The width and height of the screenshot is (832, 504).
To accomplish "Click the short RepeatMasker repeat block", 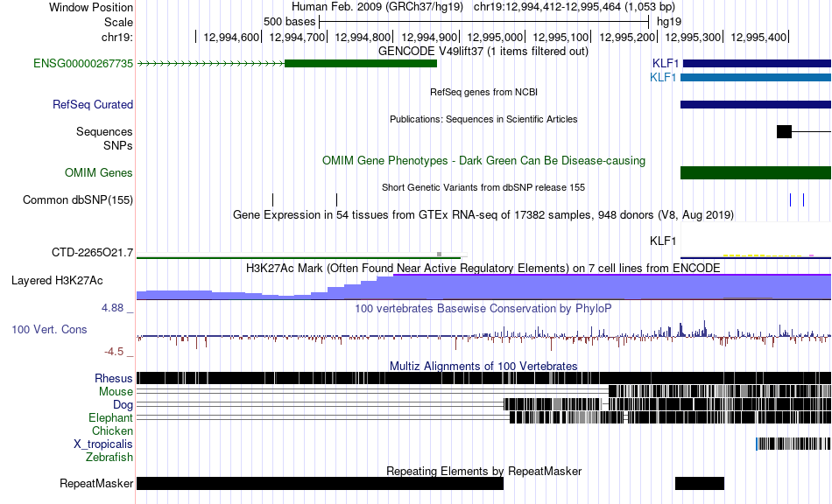I will [x=700, y=483].
